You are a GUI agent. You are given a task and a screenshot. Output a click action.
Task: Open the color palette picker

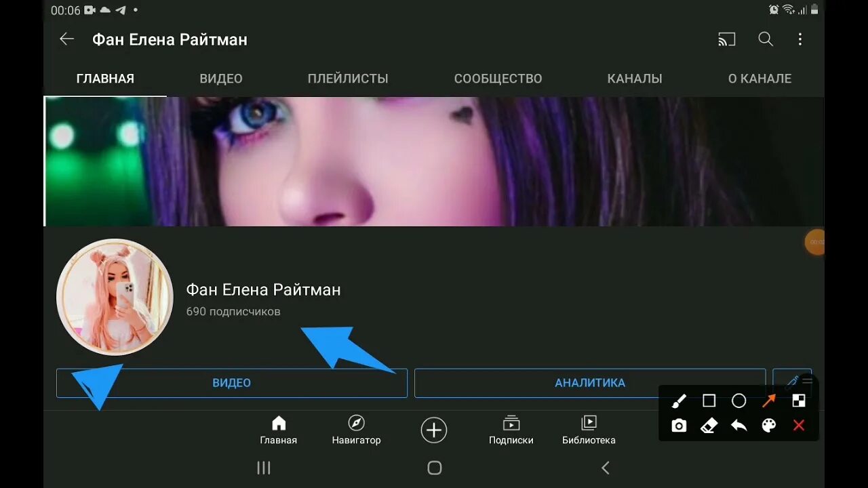point(769,426)
